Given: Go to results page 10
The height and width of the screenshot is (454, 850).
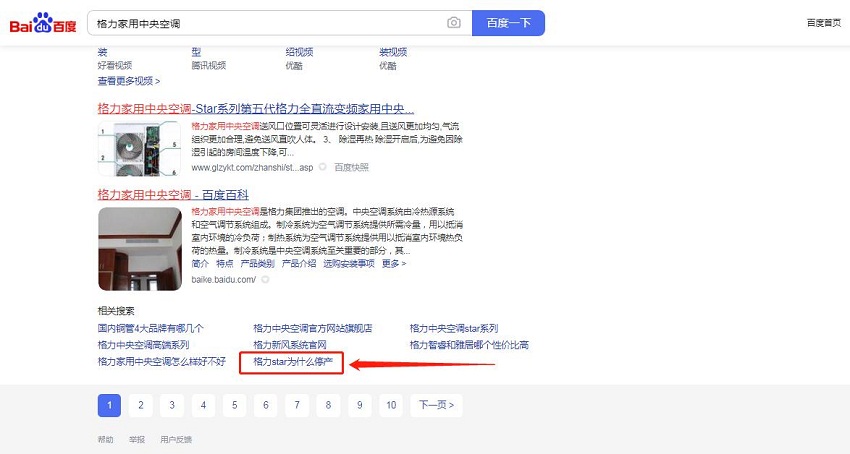Looking at the screenshot, I should point(391,405).
